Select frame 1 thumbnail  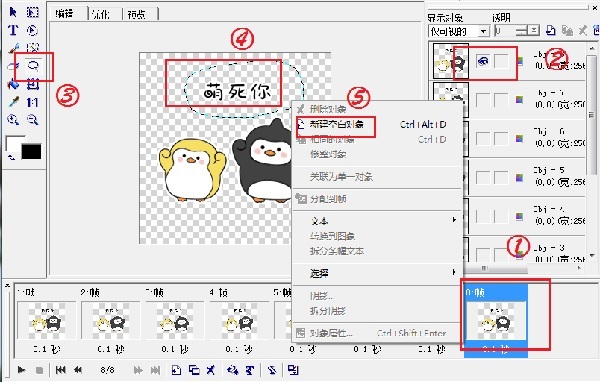tap(47, 320)
